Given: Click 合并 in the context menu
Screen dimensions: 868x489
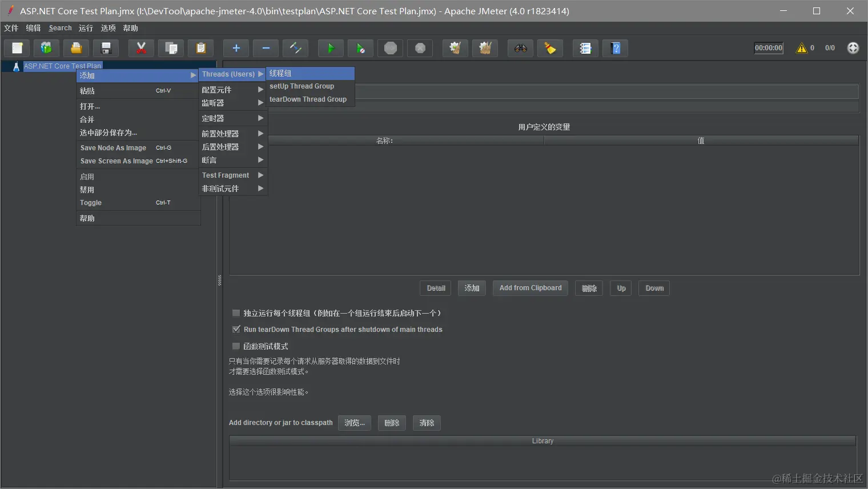Looking at the screenshot, I should coord(138,119).
